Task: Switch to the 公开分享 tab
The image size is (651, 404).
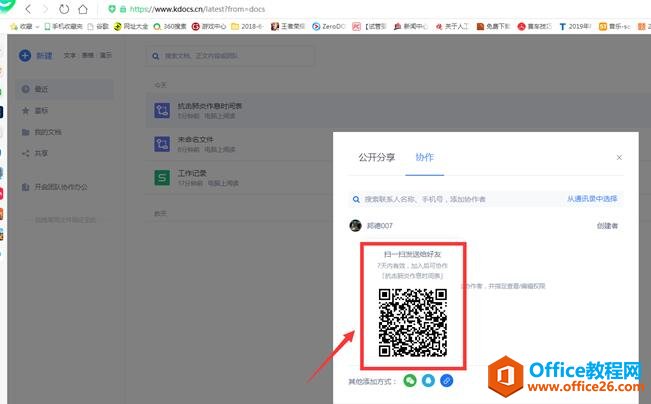Action: click(x=377, y=157)
